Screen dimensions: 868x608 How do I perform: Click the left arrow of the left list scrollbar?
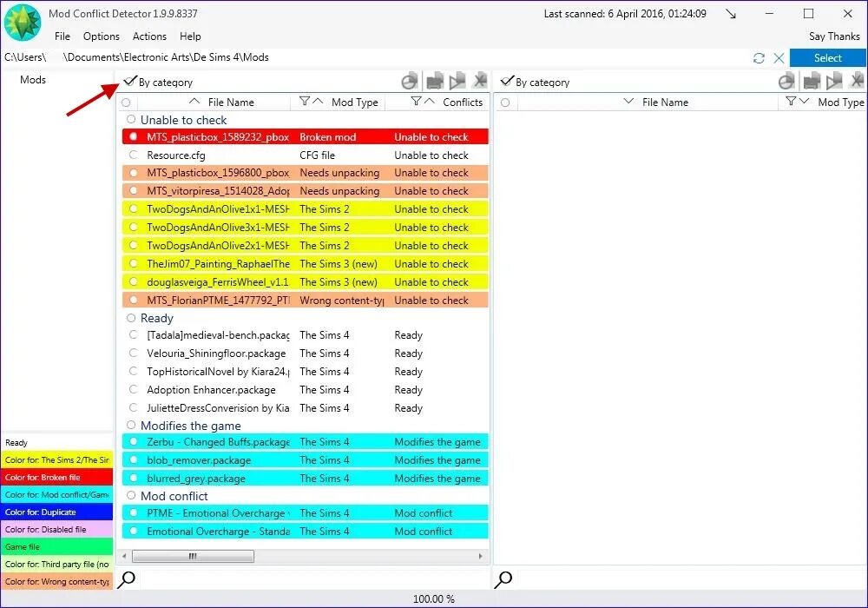pos(124,556)
